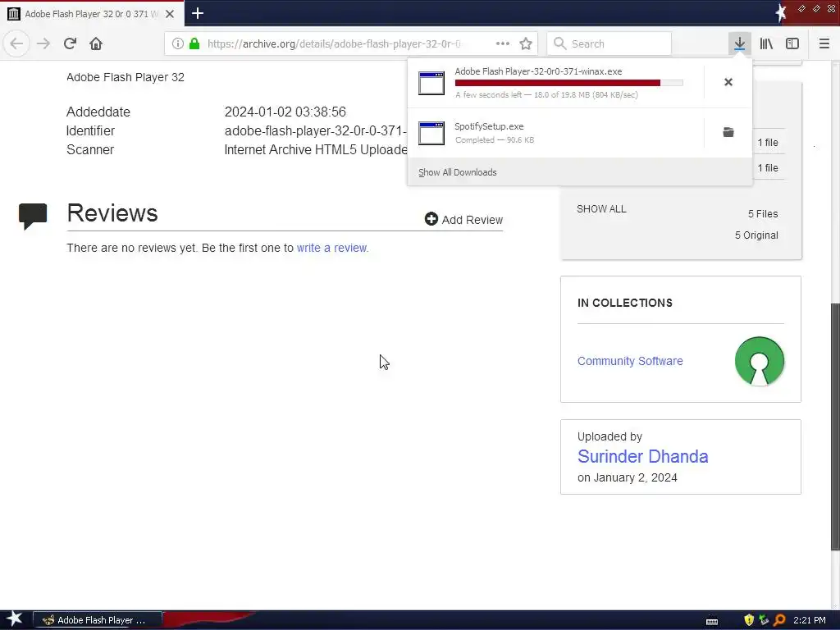
Task: Click the red download progress bar
Action: 569,83
